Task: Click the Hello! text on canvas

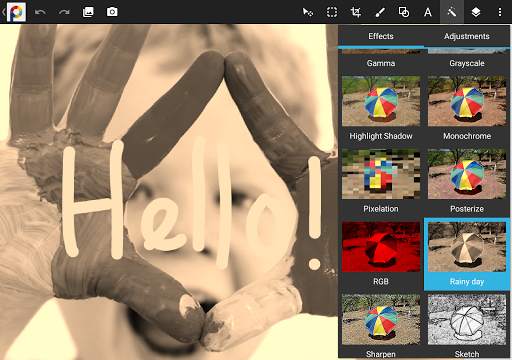Action: (x=192, y=203)
